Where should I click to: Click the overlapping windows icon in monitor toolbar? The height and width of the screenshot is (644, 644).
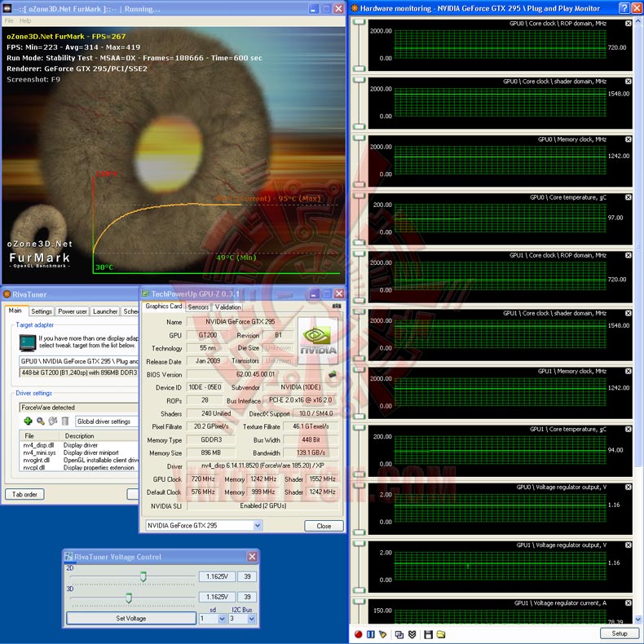point(399,634)
